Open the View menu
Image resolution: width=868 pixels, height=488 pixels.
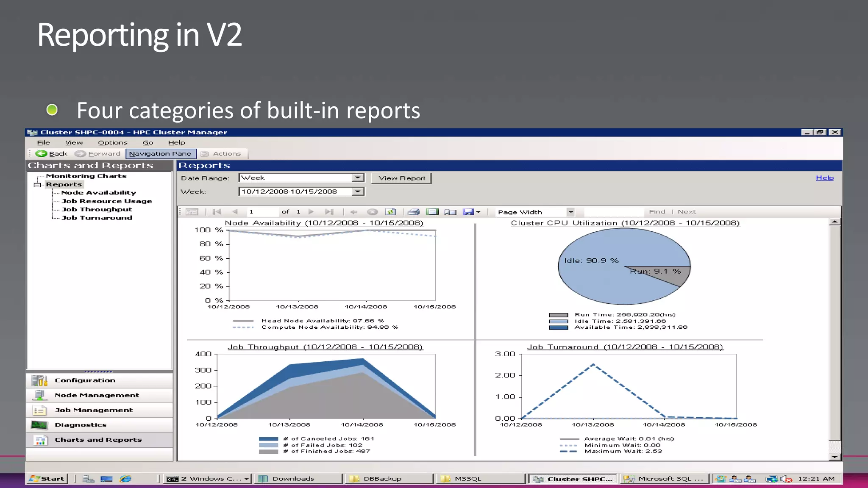tap(74, 143)
